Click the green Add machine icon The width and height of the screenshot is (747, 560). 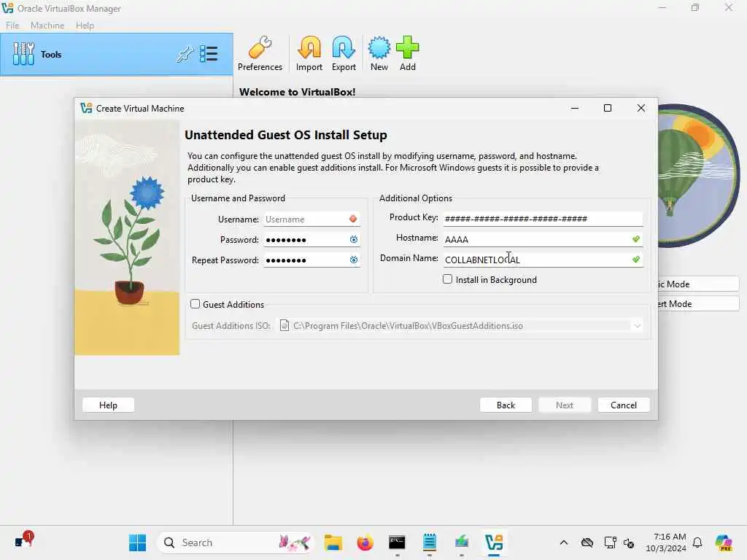pyautogui.click(x=407, y=54)
